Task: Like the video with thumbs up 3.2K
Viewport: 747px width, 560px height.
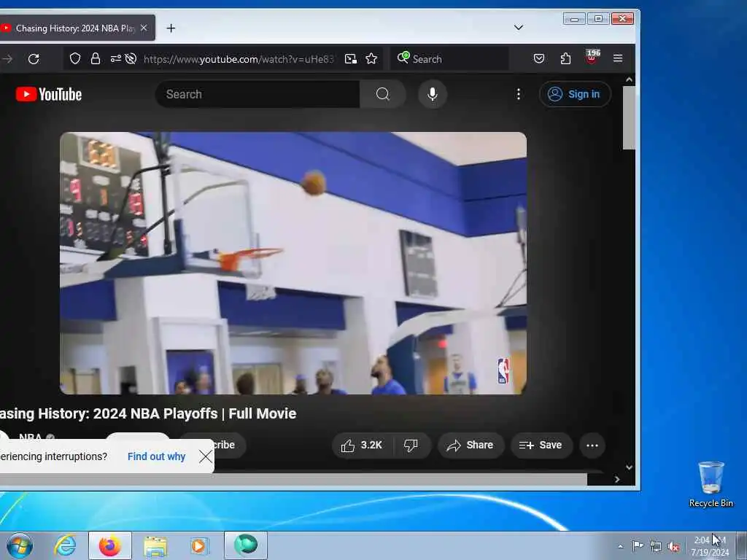Action: click(362, 446)
